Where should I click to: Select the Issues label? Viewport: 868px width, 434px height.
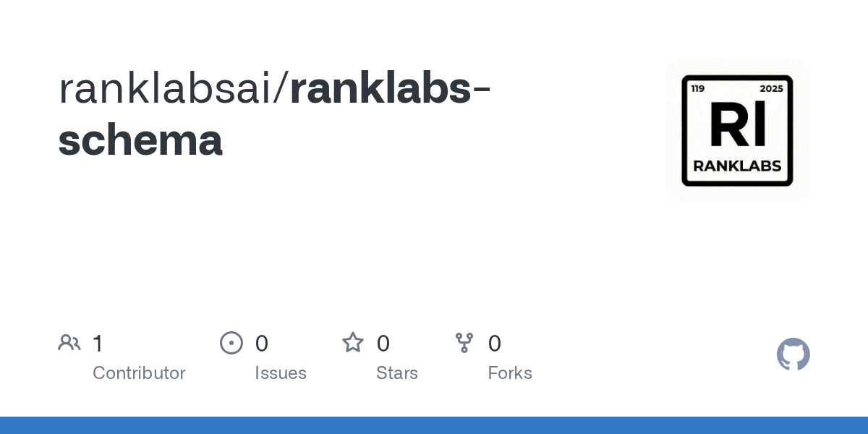[x=281, y=373]
